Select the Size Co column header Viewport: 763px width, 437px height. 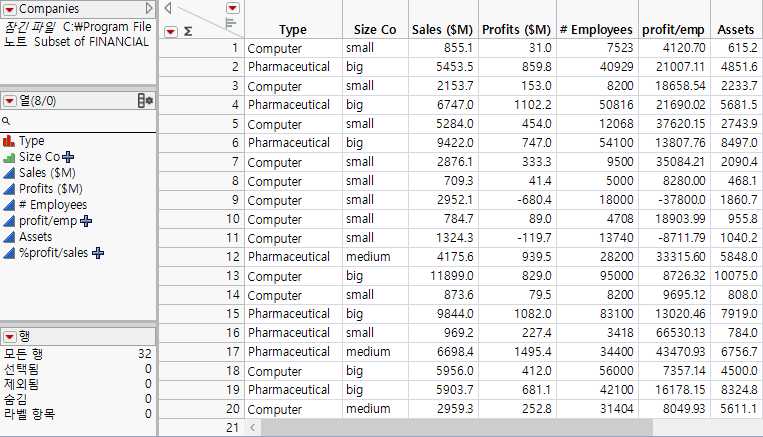[x=375, y=30]
